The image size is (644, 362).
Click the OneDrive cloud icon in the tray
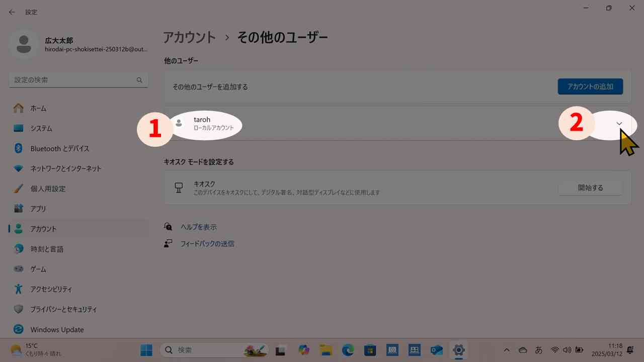pos(522,350)
